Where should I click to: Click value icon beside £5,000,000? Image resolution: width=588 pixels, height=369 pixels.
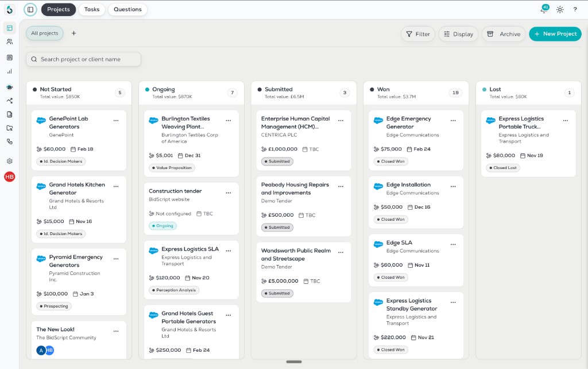click(x=264, y=281)
